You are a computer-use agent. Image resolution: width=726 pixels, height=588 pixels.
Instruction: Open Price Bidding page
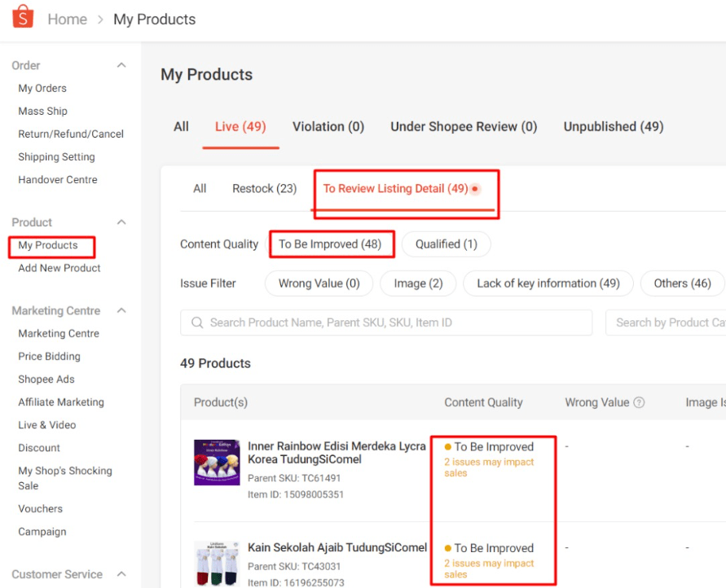[x=49, y=356]
